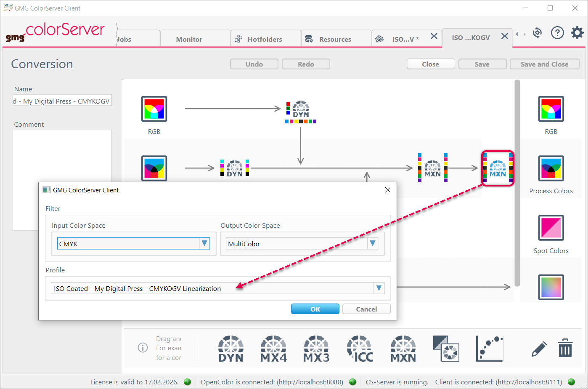Select the highlighted blue MXN node
The image size is (588, 389).
point(498,168)
